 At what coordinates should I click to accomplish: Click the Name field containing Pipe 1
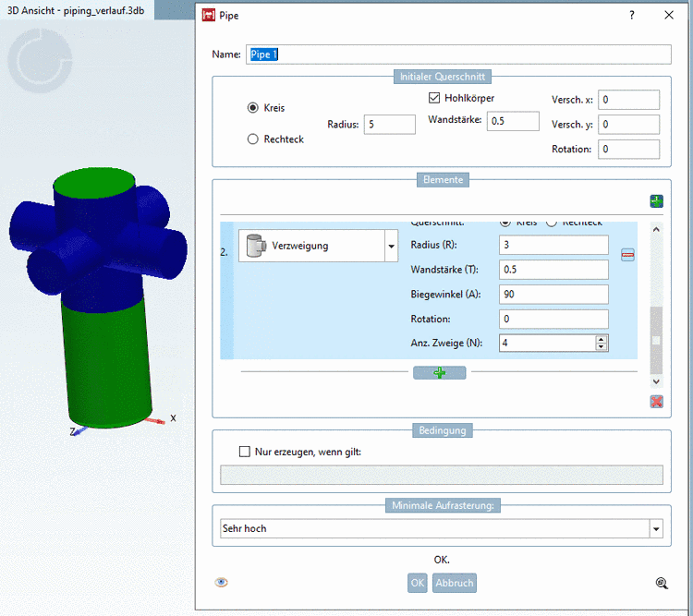tap(458, 54)
